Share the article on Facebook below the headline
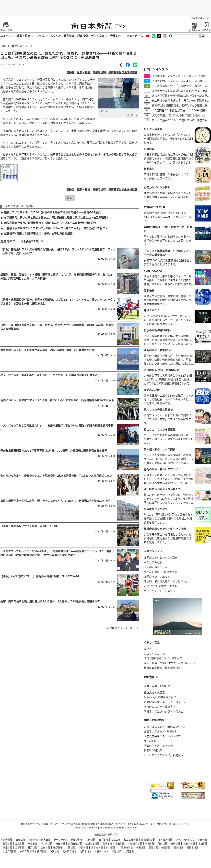211x868 pixels. click(x=128, y=65)
